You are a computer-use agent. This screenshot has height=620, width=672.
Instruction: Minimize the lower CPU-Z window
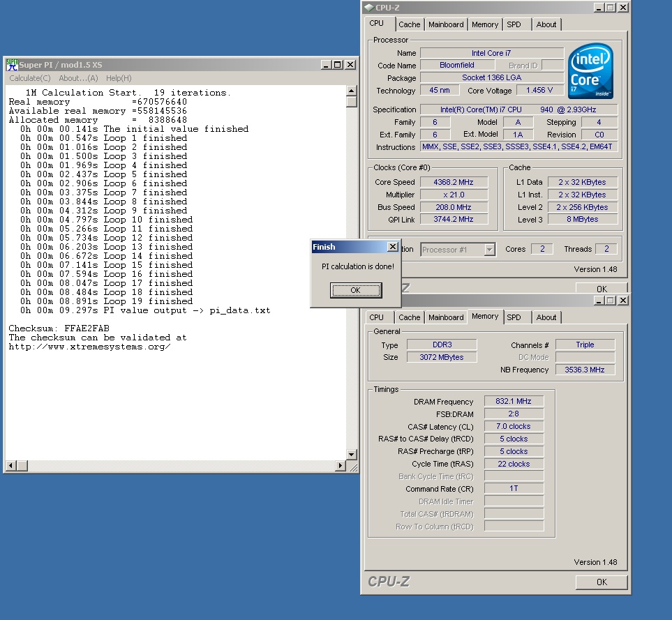point(599,301)
